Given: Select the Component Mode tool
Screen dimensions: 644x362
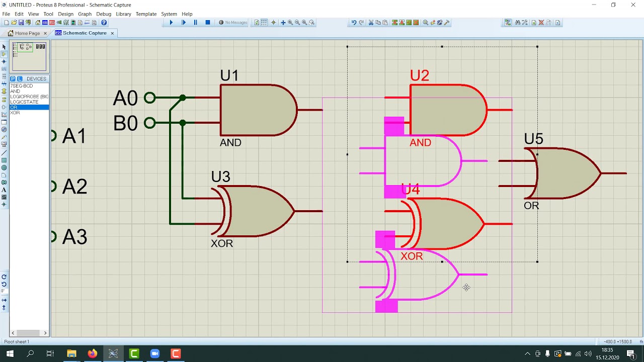Looking at the screenshot, I should (4, 54).
